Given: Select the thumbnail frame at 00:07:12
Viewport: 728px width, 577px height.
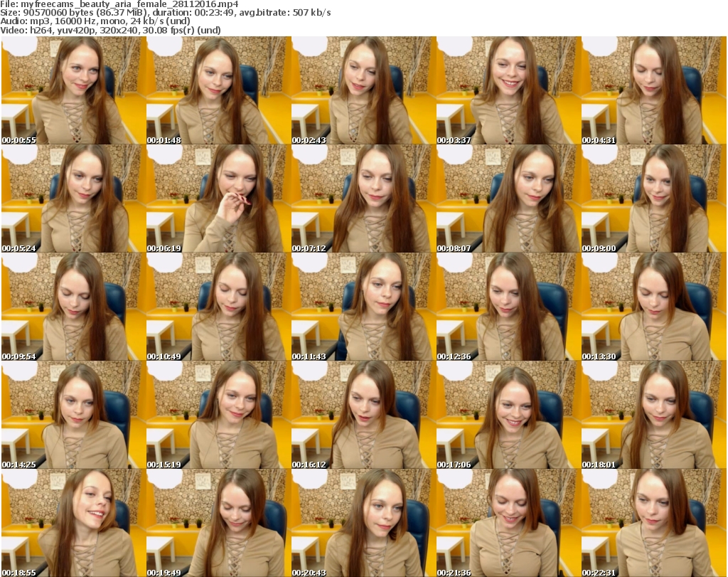Looking at the screenshot, I should click(x=363, y=198).
